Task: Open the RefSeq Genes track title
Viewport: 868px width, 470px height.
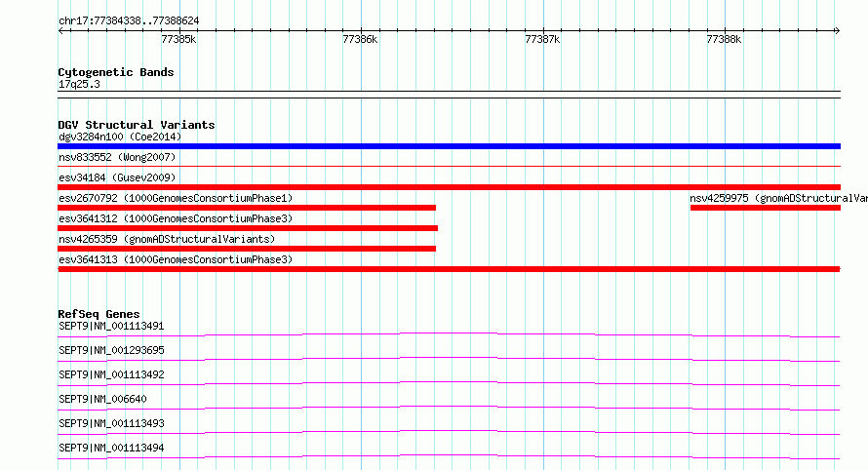Action: click(x=99, y=314)
